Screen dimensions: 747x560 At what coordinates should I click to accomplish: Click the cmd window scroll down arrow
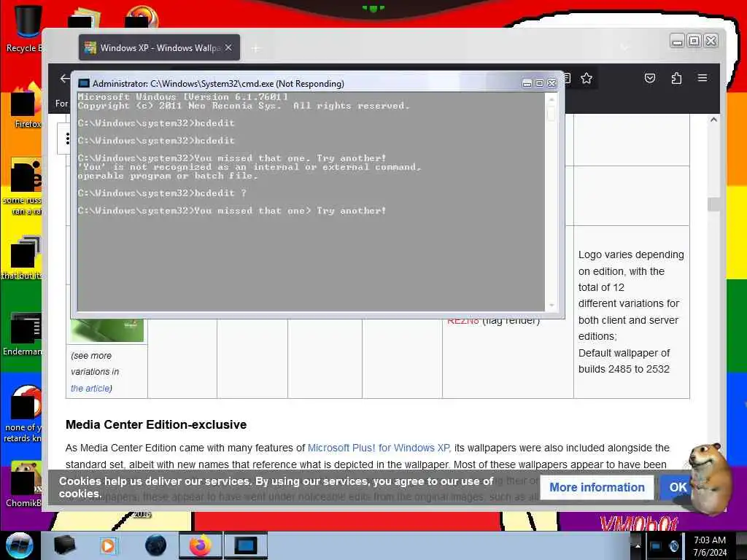551,306
